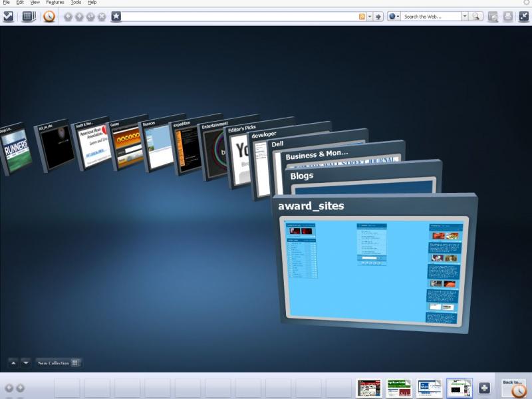Click the leftmost round navigation button in toolbar

[68, 17]
